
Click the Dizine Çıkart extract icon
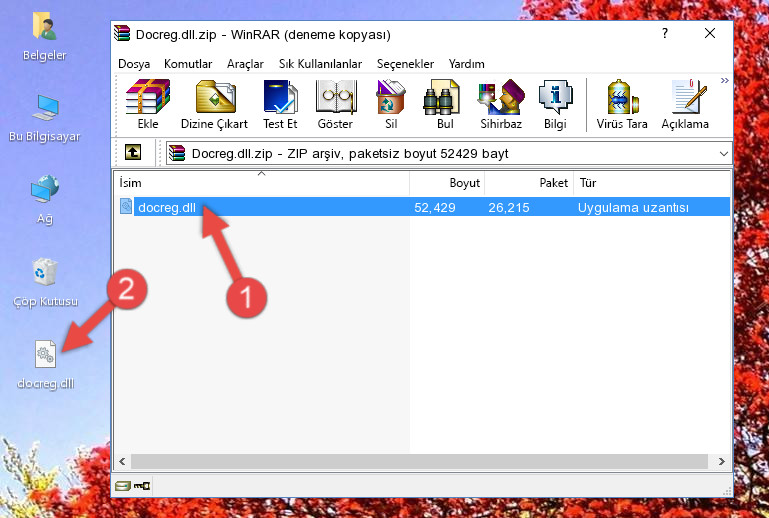pyautogui.click(x=214, y=104)
